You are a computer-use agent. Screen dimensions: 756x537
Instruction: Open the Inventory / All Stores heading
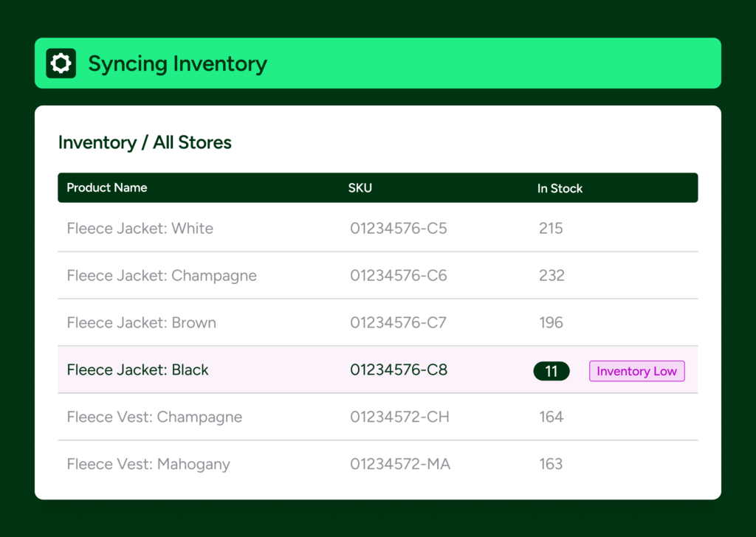(x=145, y=142)
